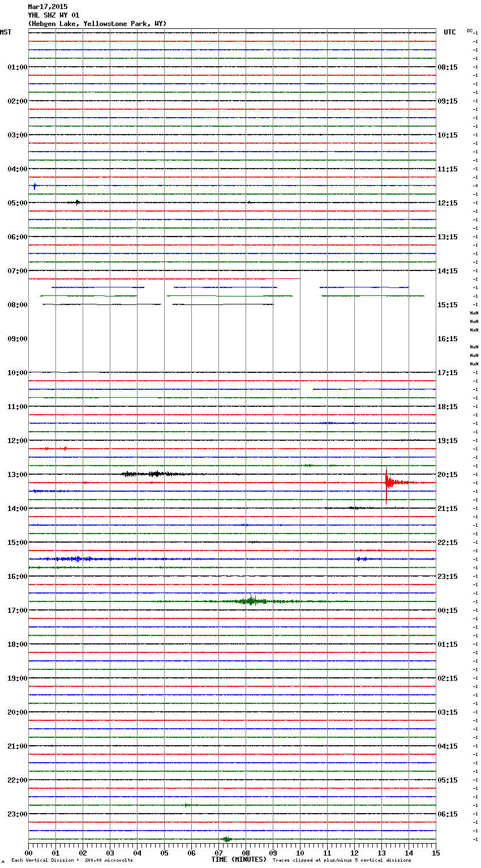Click the 'MST' timezone label
481x868 pixels.
coord(6,32)
